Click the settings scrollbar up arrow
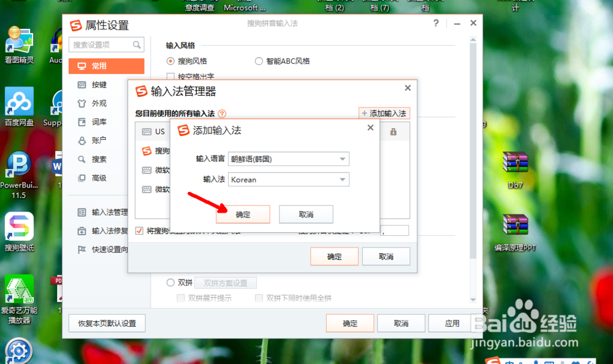Viewport: 613px width, 364px height. pyautogui.click(x=473, y=39)
